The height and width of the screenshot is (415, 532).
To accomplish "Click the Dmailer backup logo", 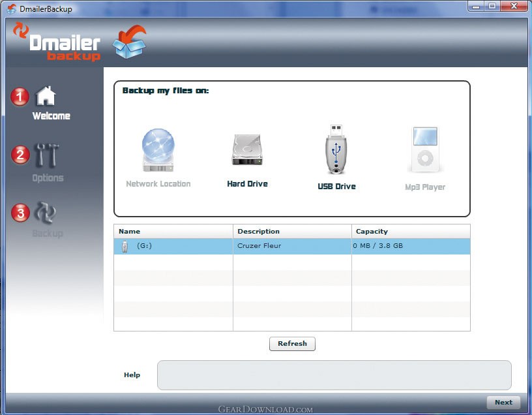I will point(57,42).
